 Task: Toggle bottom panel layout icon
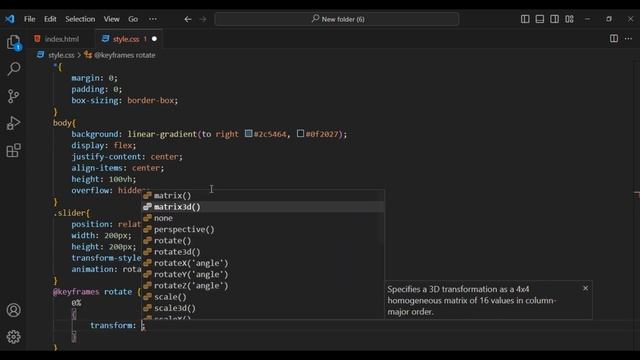pyautogui.click(x=540, y=19)
